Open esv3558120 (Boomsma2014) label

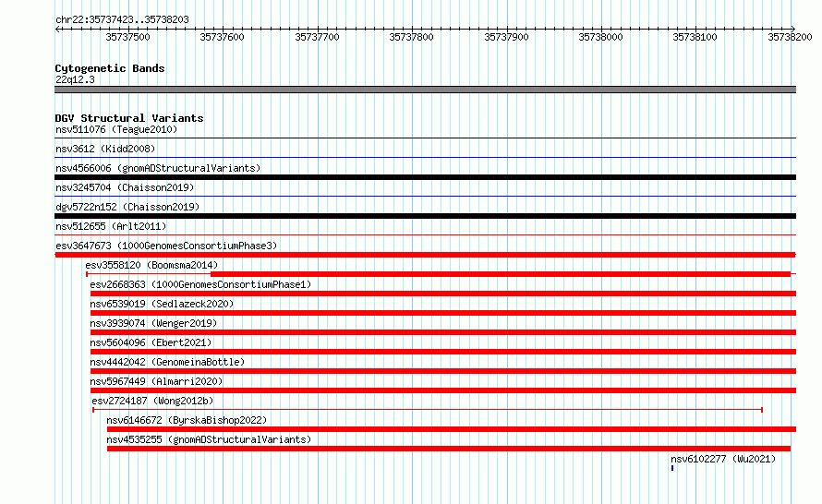tap(151, 265)
